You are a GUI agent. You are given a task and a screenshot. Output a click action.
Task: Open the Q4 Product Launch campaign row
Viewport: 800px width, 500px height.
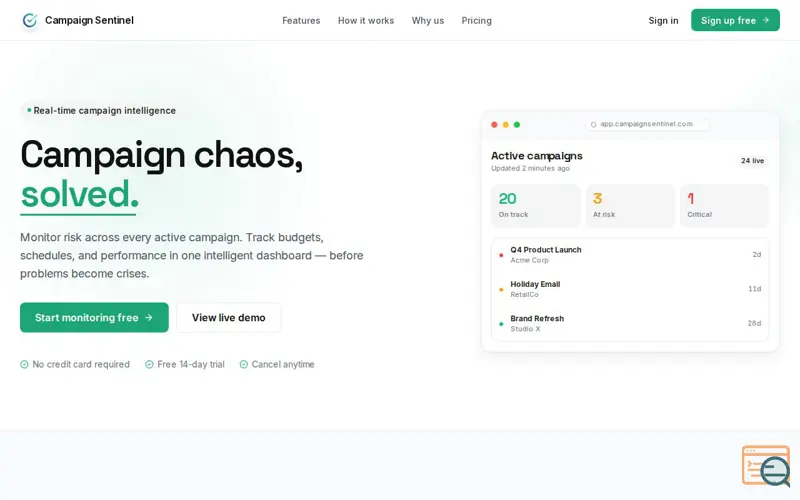tap(630, 255)
